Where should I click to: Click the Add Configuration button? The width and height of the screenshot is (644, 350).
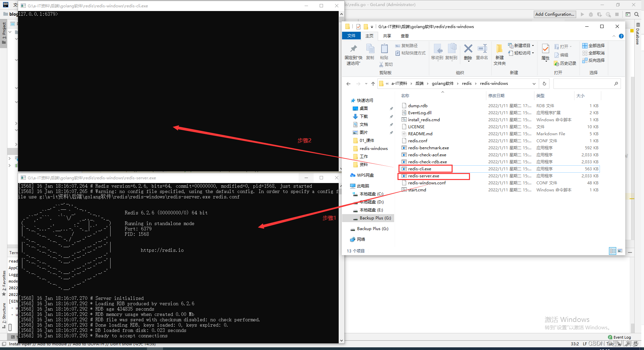pyautogui.click(x=555, y=14)
